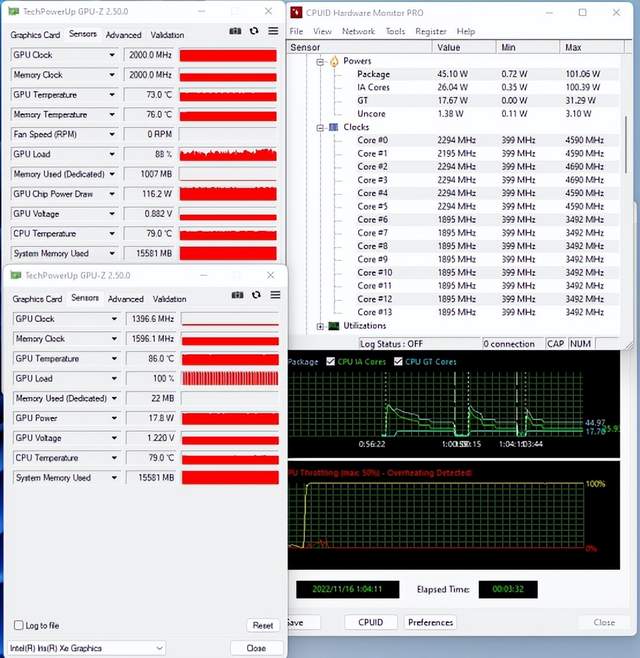This screenshot has height=658, width=640.
Task: Expand the Utilizations tree node
Action: pos(320,326)
